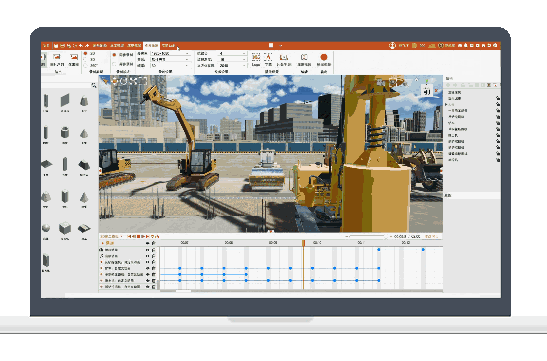The image size is (547, 361).
Task: Open the topmost dropdown in the ribbon's resolution group
Action: [x=171, y=53]
